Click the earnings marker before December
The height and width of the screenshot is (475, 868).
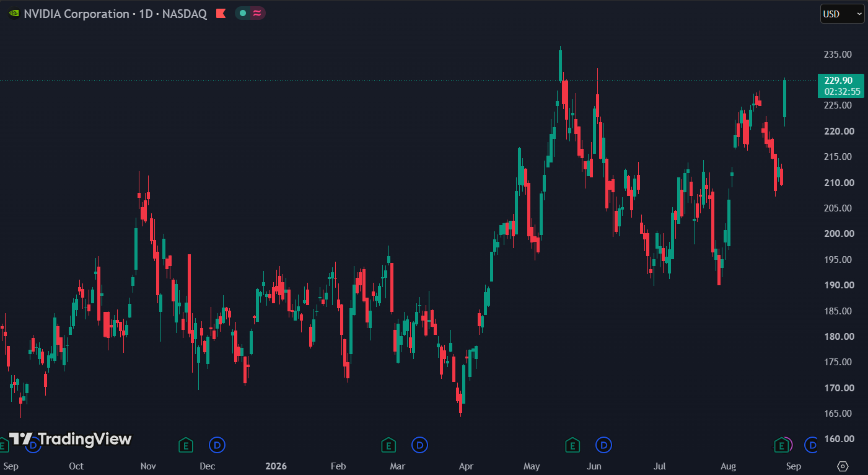[185, 445]
